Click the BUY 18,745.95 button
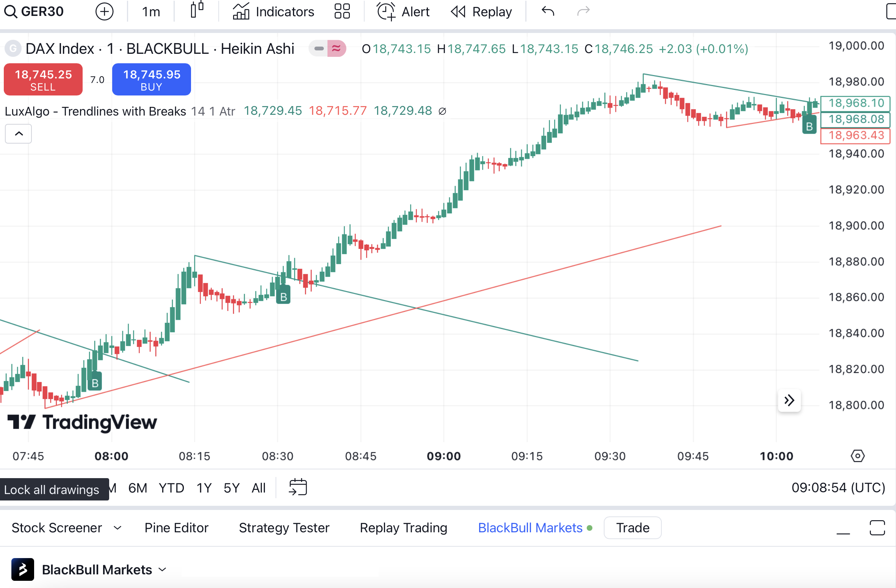 click(x=152, y=80)
